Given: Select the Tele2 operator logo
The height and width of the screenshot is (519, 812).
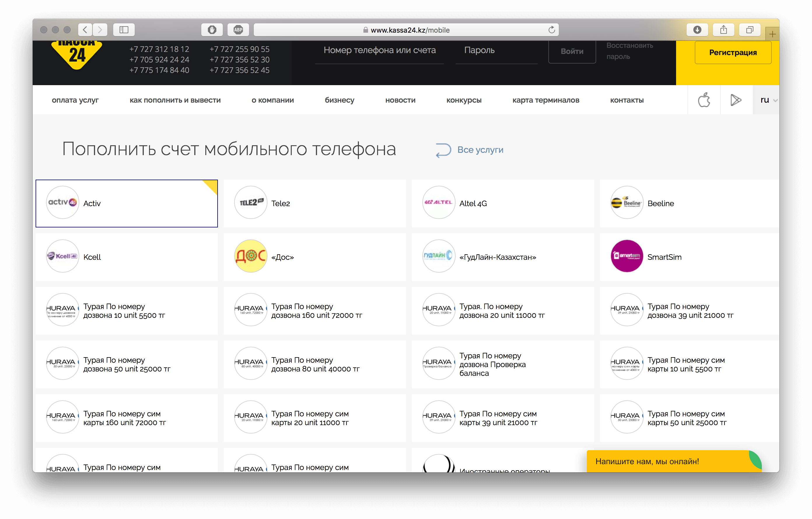Looking at the screenshot, I should 251,203.
